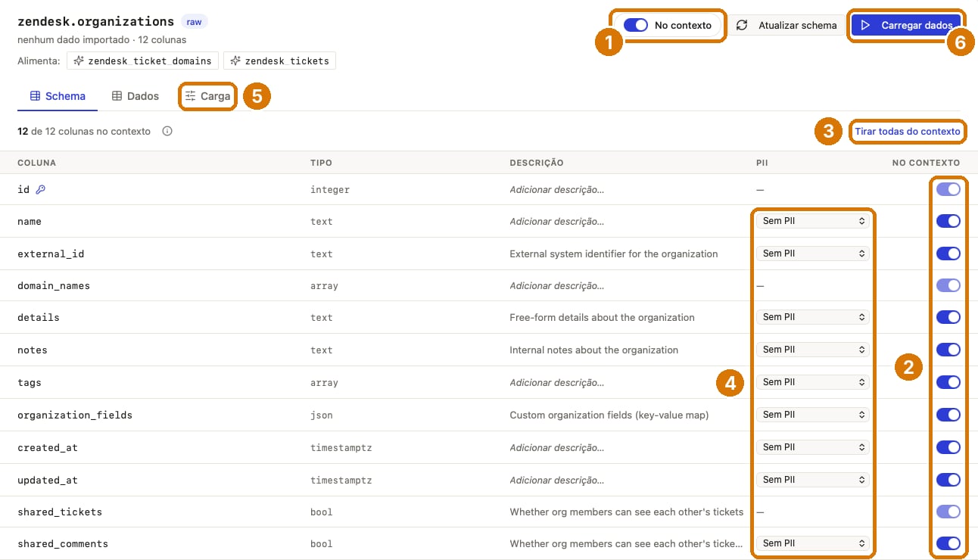
Task: Open PII dropdown for tags row
Action: (x=813, y=382)
